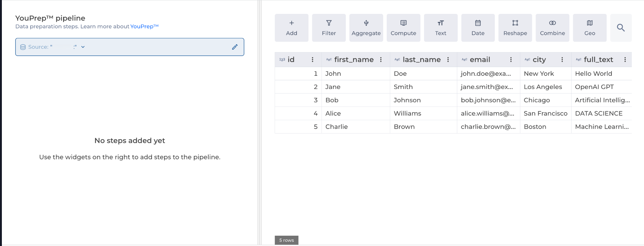Select the cell containing San Francisco
644x246 pixels.
545,113
